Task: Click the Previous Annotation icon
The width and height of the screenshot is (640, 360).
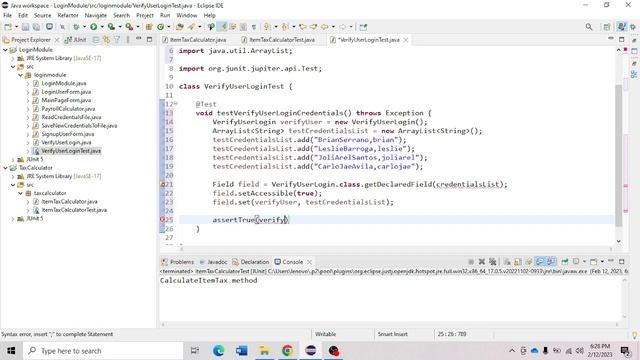Action: [284, 27]
